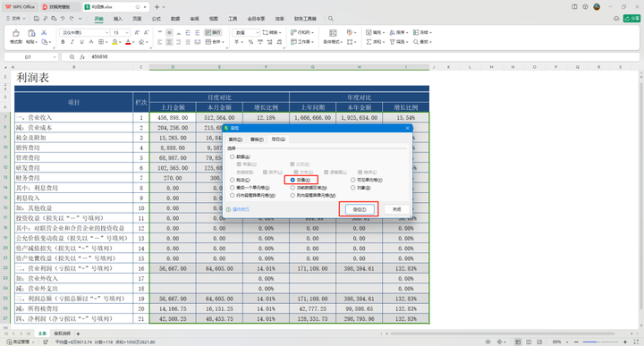Decrease font size with A- icon

pyautogui.click(x=147, y=32)
